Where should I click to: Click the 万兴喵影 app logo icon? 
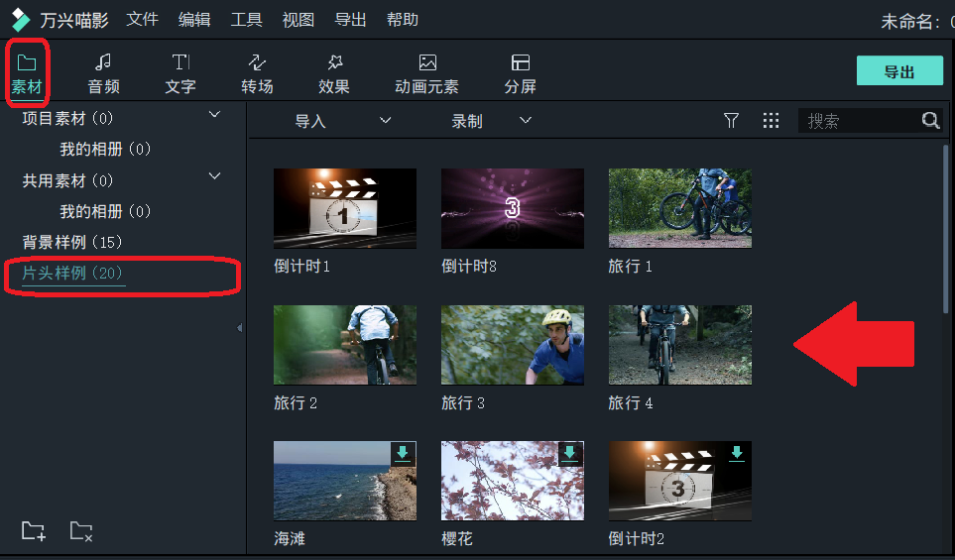pyautogui.click(x=20, y=20)
